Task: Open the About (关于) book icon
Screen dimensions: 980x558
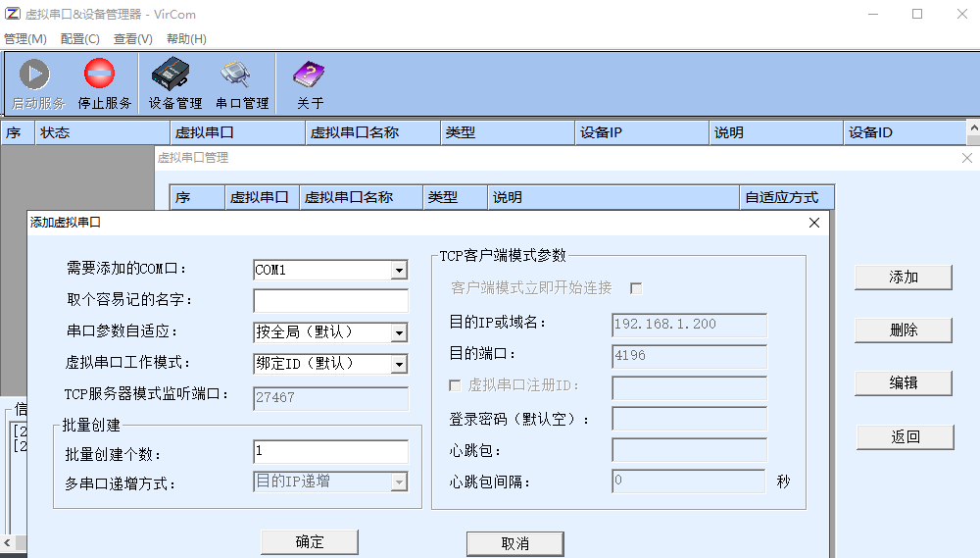Action: [x=310, y=83]
